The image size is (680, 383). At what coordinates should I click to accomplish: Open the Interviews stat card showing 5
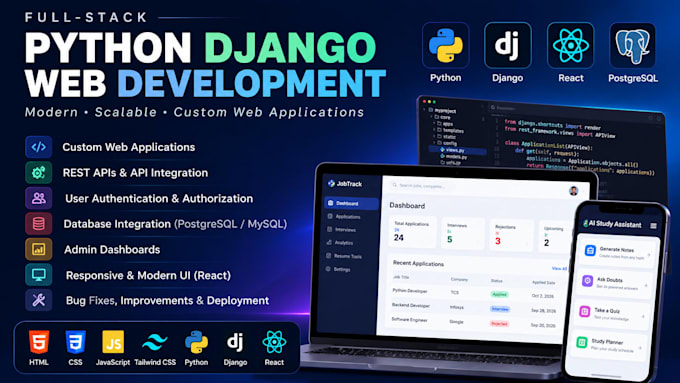pyautogui.click(x=463, y=234)
